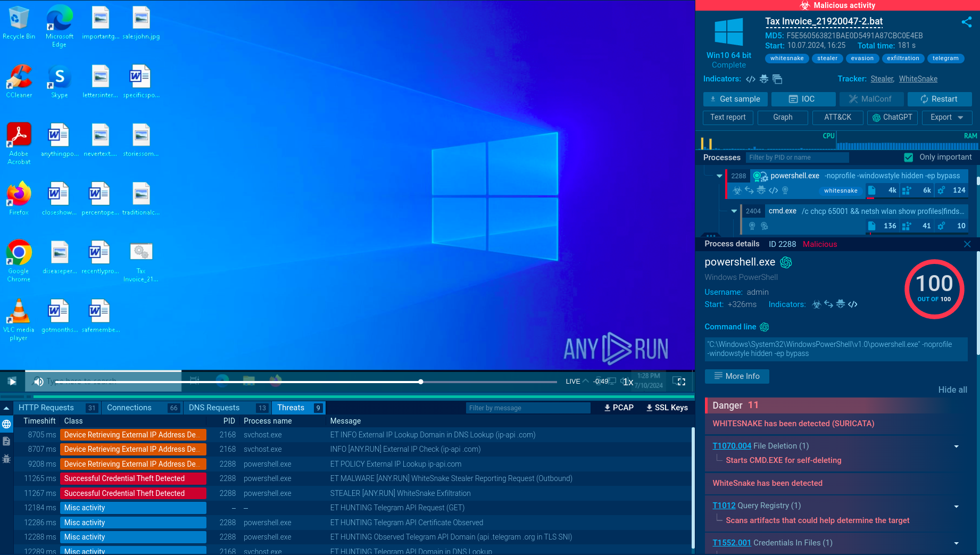Collapse the cmd.exe process tree node
Screen dimensions: 980x555
pyautogui.click(x=734, y=211)
